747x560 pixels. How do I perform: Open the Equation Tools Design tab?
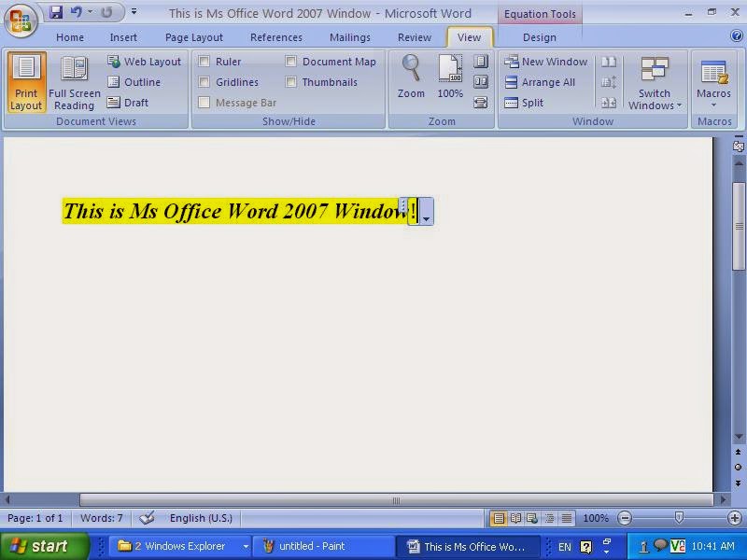[540, 37]
